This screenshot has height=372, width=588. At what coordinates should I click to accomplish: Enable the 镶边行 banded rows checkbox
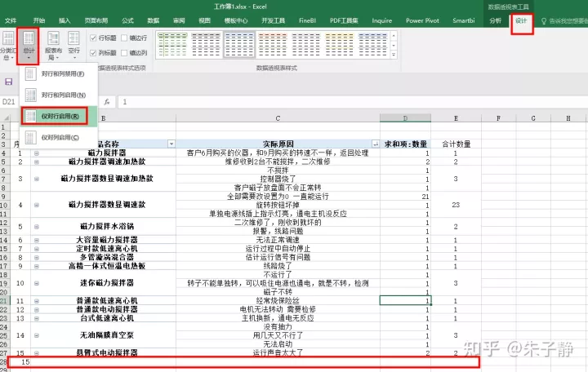pos(124,38)
